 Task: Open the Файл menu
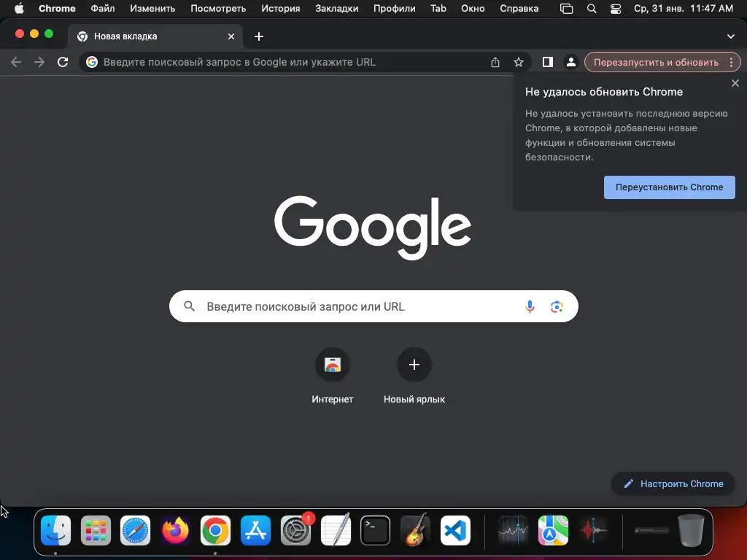coord(103,9)
